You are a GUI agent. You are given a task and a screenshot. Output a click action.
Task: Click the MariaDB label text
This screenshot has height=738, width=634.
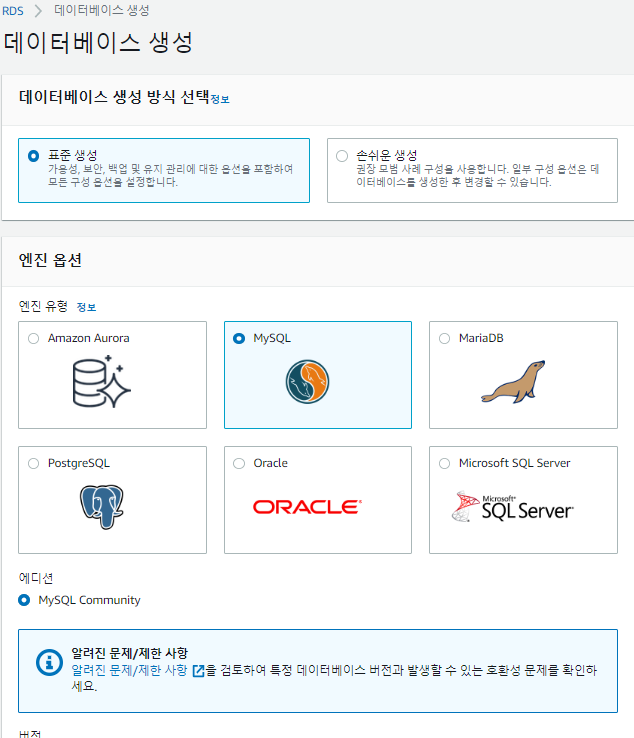481,338
